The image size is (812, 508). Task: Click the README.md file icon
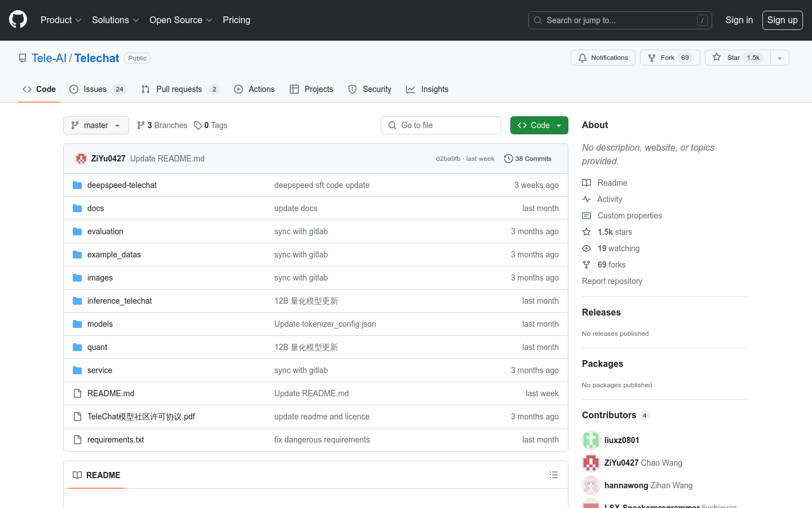click(77, 393)
